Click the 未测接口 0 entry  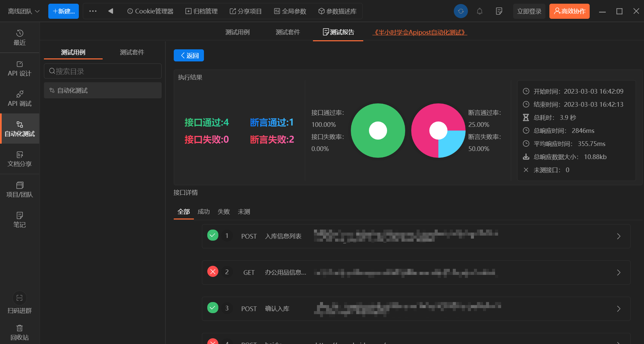[546, 170]
